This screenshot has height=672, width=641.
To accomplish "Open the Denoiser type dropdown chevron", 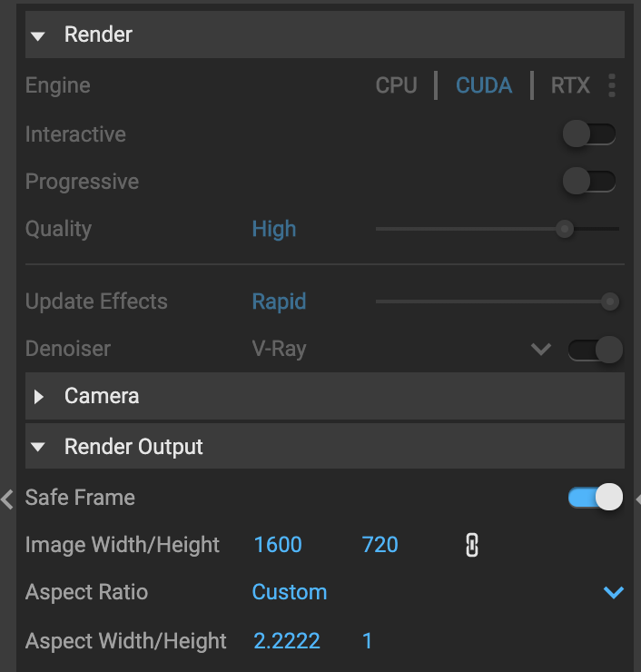I will pyautogui.click(x=541, y=349).
